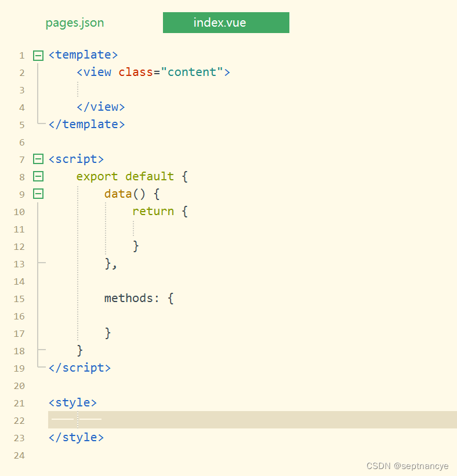Click the closing brace on line 18
Image resolution: width=457 pixels, height=476 pixels.
[80, 351]
